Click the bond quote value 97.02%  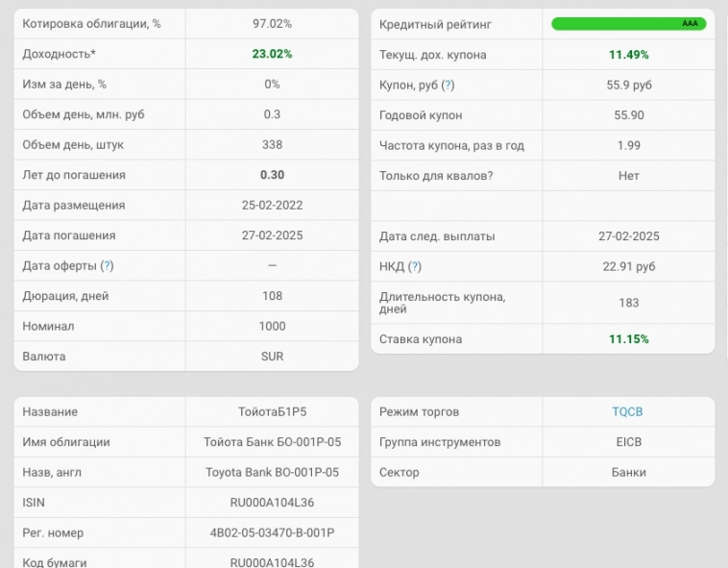coord(272,24)
